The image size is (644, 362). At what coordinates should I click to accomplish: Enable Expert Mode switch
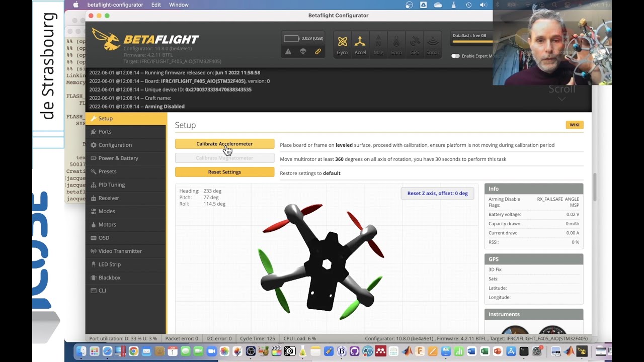pyautogui.click(x=455, y=56)
